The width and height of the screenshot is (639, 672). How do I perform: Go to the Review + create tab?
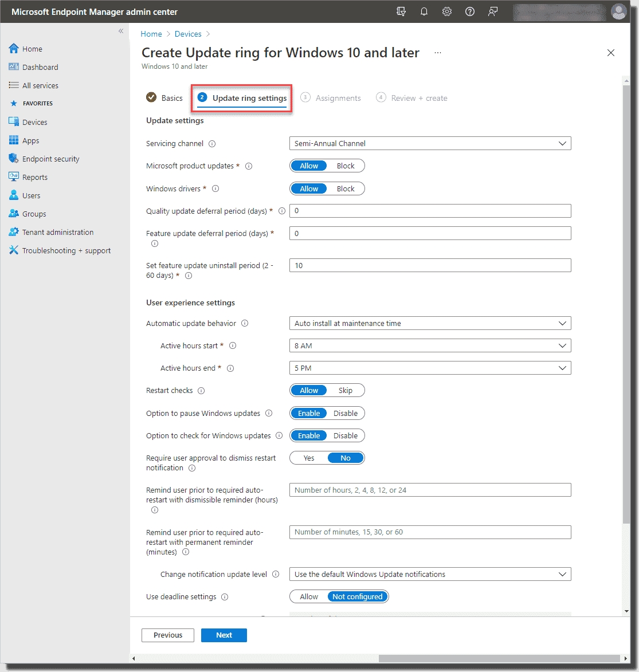[411, 98]
